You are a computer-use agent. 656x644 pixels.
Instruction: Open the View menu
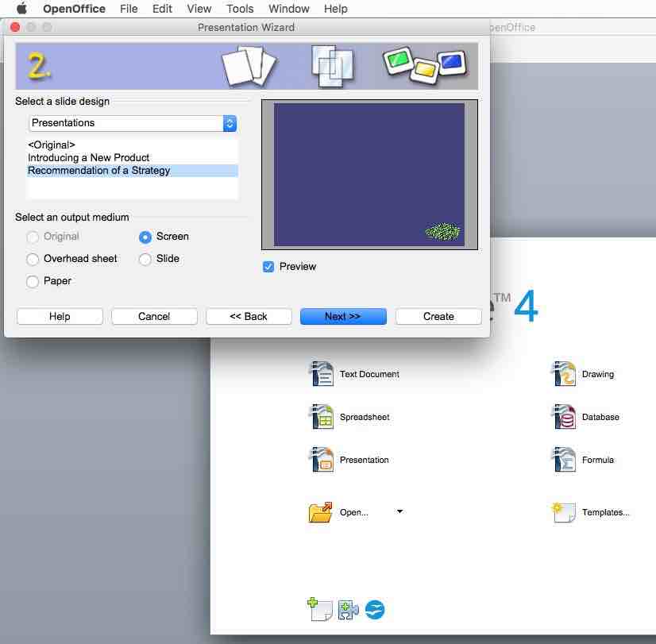(199, 9)
